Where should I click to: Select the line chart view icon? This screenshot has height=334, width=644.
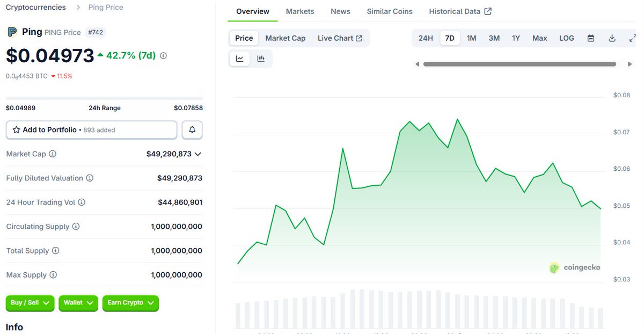click(239, 59)
